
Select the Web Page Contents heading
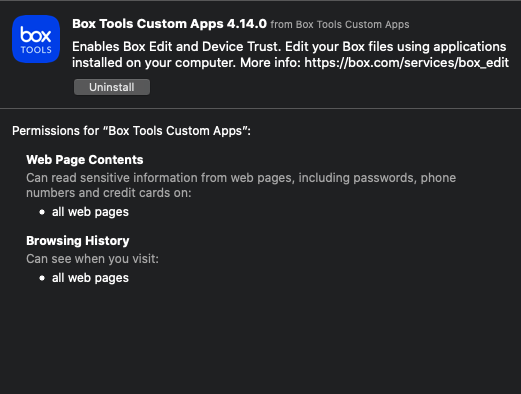pyautogui.click(x=85, y=160)
